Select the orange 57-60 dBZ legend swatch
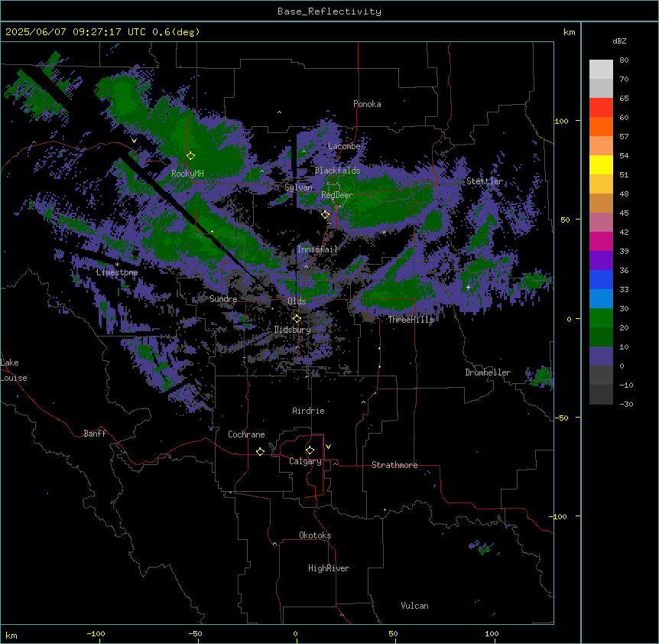 [x=601, y=126]
